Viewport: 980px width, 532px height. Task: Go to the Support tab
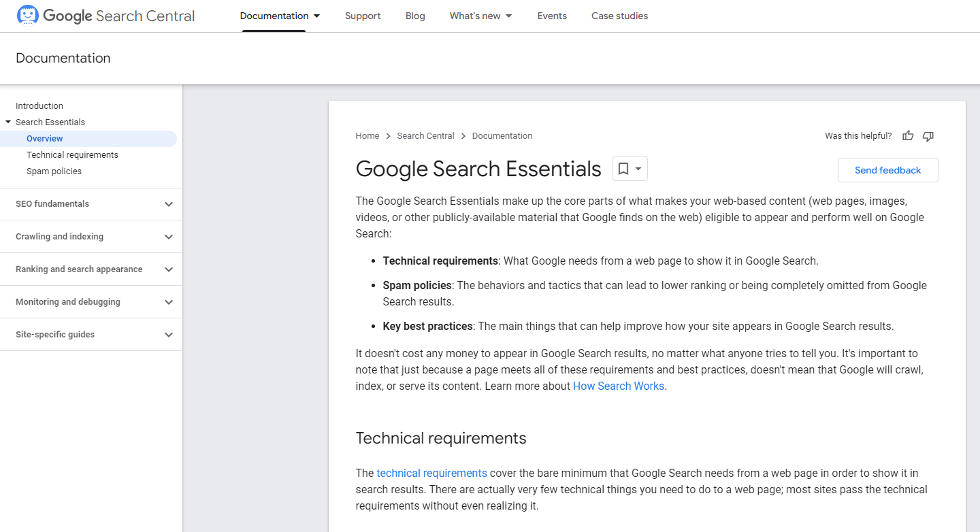click(363, 16)
